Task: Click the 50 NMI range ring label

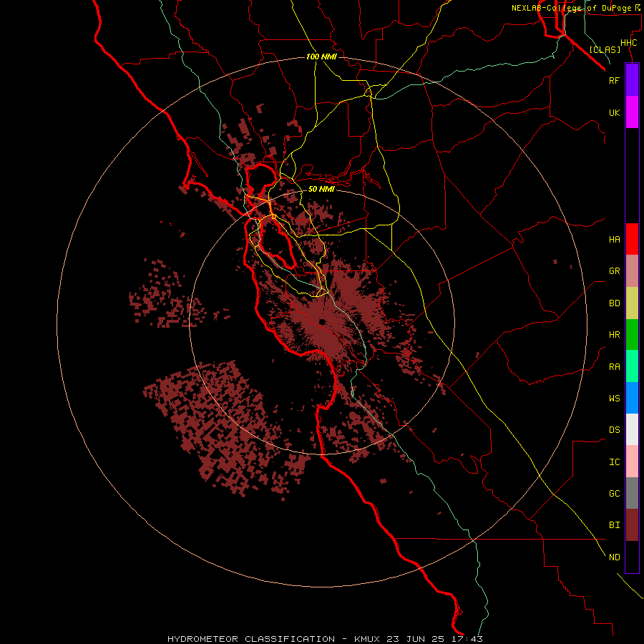Action: click(321, 189)
